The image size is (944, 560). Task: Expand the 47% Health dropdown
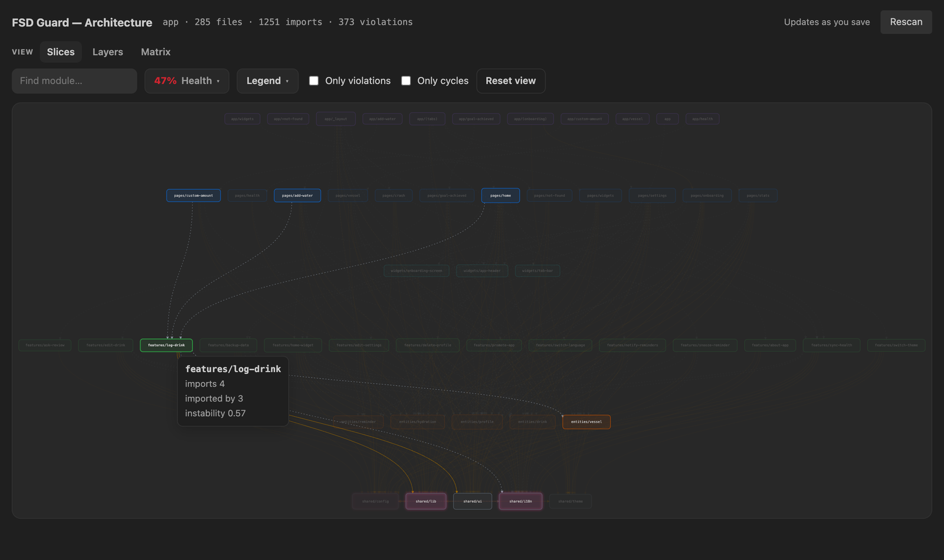click(187, 81)
